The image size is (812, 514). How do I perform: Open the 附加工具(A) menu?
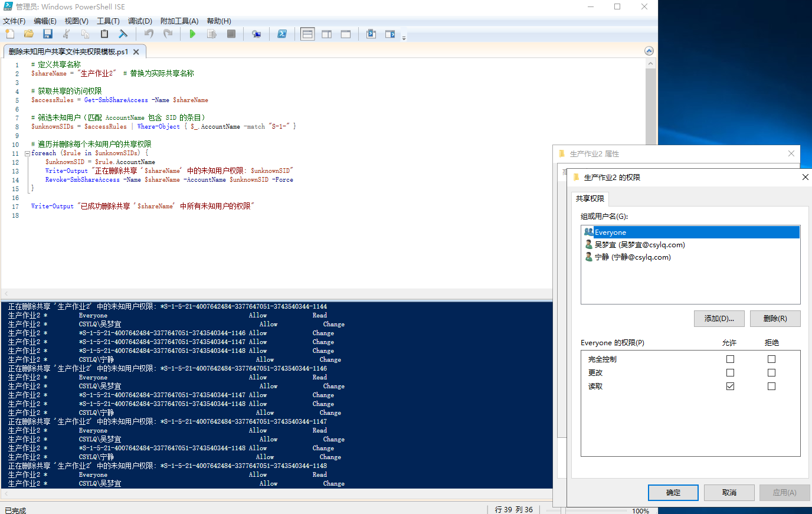click(x=179, y=21)
